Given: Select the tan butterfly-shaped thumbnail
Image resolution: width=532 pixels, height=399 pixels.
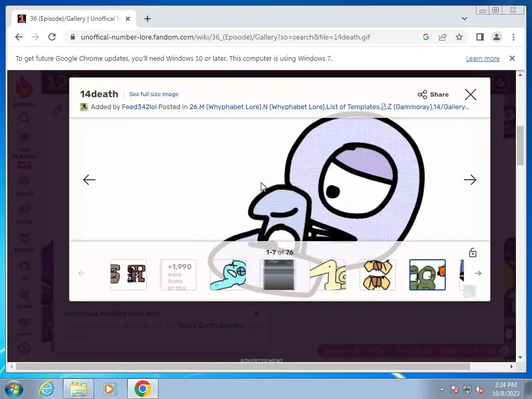Looking at the screenshot, I should (x=378, y=275).
